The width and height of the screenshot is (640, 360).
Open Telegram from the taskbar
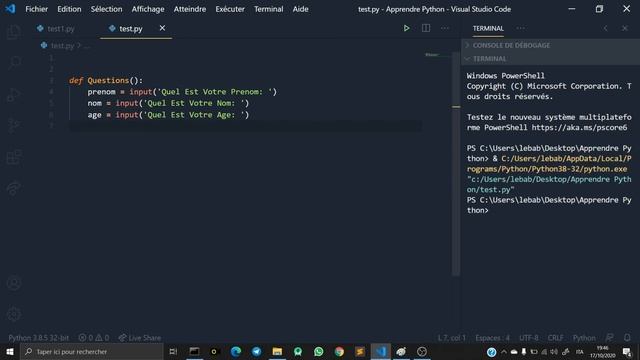pyautogui.click(x=256, y=351)
